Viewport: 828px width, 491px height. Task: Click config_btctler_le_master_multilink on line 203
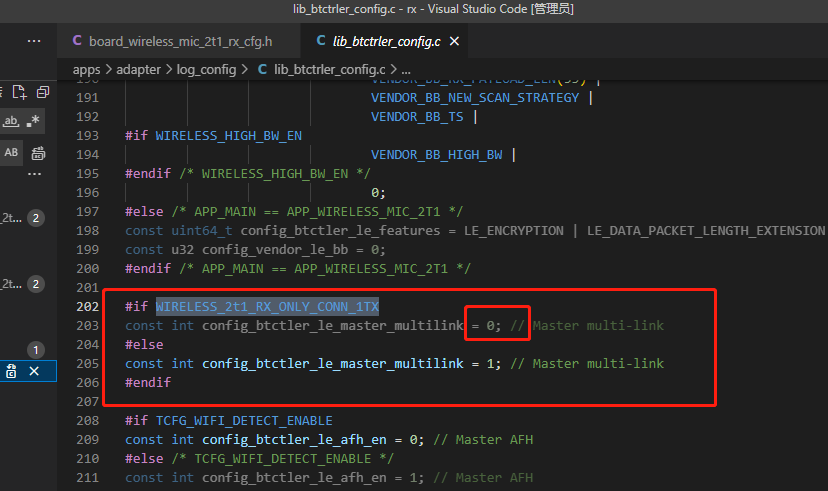[333, 326]
